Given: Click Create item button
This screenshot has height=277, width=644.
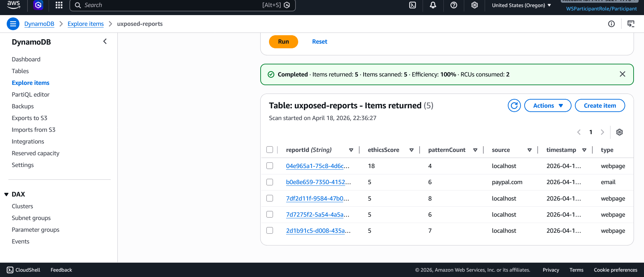Looking at the screenshot, I should (600, 106).
